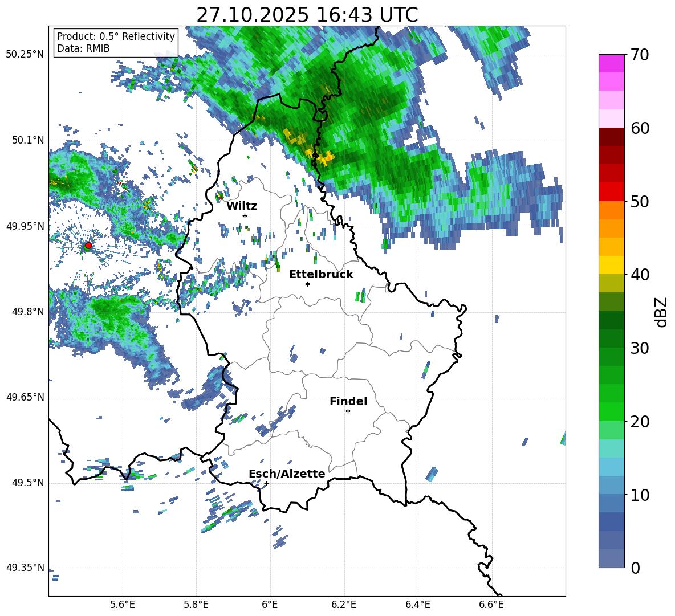Click the Data: RMIB text
The height and width of the screenshot is (616, 675).
click(x=83, y=48)
